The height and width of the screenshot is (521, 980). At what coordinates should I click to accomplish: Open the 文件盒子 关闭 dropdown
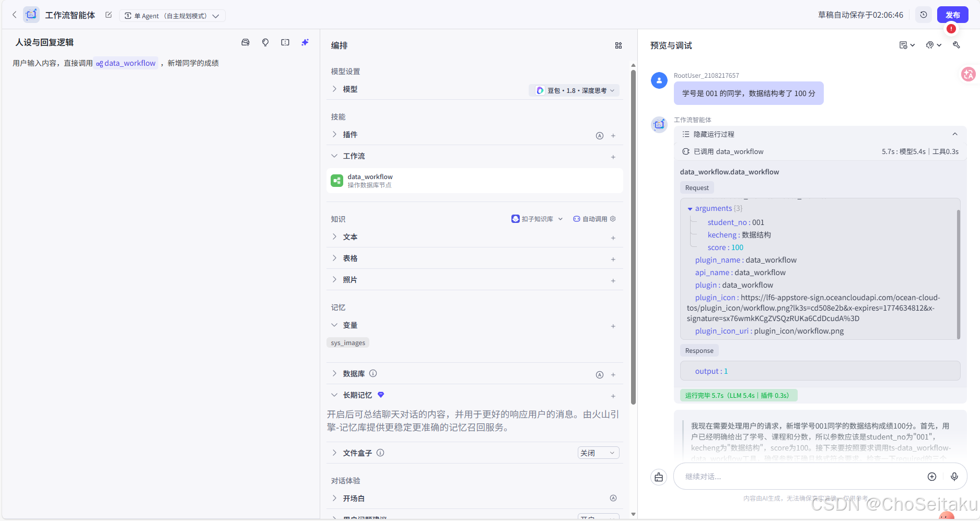click(x=599, y=453)
